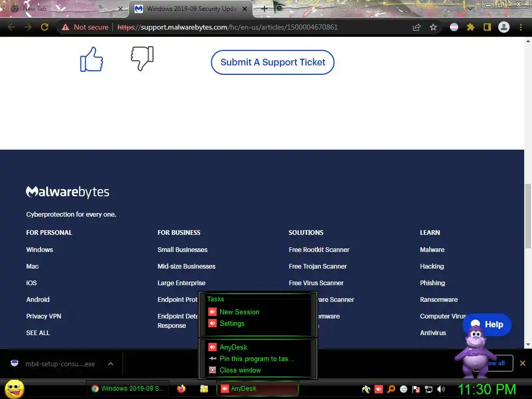Open the Mac footer link
Screen dimensions: 532x399
coord(32,267)
